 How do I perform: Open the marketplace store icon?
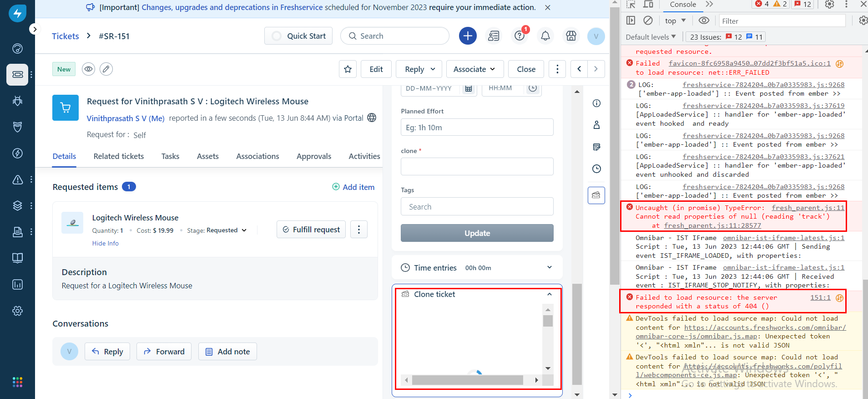click(x=571, y=36)
